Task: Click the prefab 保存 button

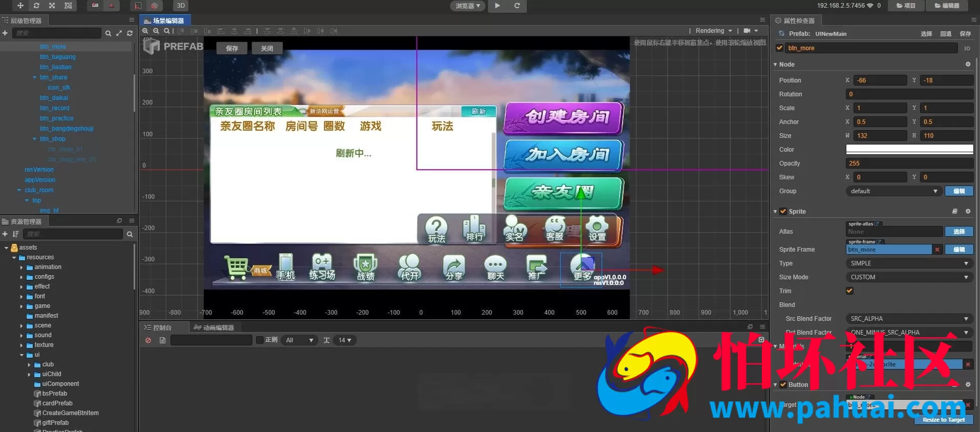Action: 232,48
